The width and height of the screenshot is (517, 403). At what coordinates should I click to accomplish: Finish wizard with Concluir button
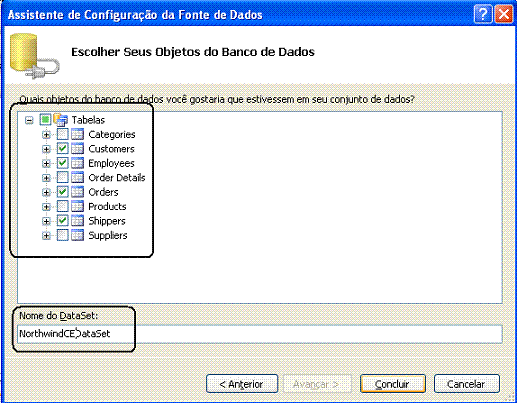(393, 384)
